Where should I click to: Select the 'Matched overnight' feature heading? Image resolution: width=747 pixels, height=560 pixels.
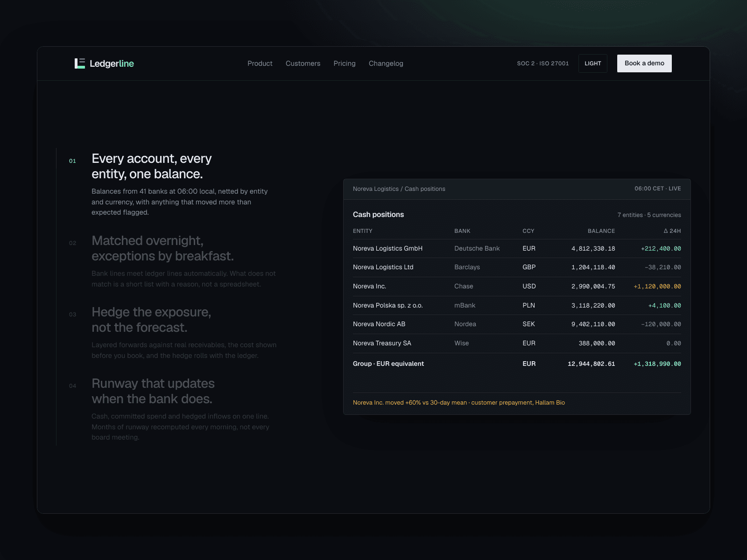tap(162, 248)
